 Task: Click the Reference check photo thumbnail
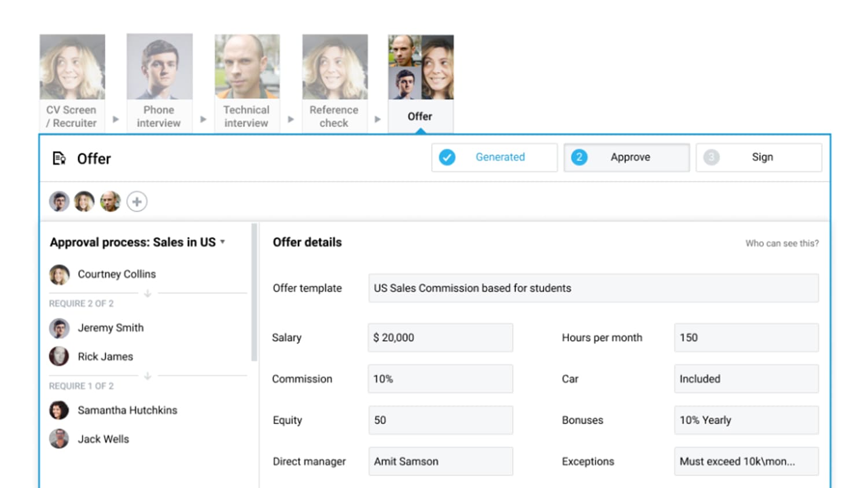(335, 66)
